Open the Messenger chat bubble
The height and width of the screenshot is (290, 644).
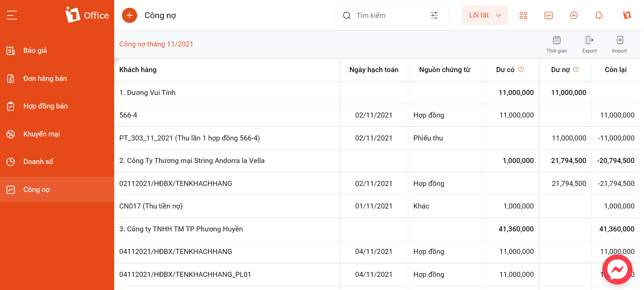click(x=617, y=269)
